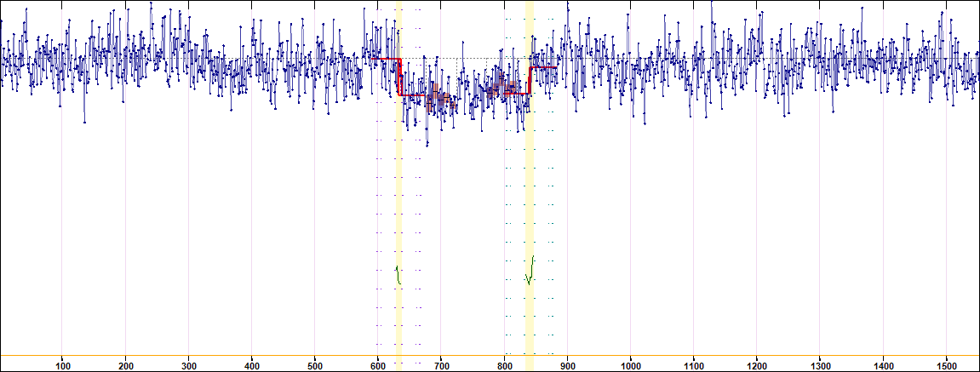The width and height of the screenshot is (980, 372).
Task: Click the right yellow highlighted band
Action: 530,213
